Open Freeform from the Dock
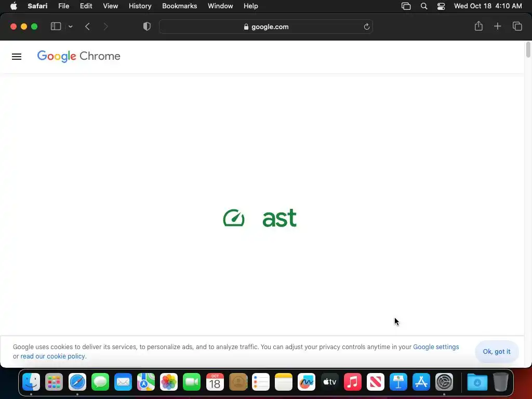532x399 pixels. pos(307,382)
